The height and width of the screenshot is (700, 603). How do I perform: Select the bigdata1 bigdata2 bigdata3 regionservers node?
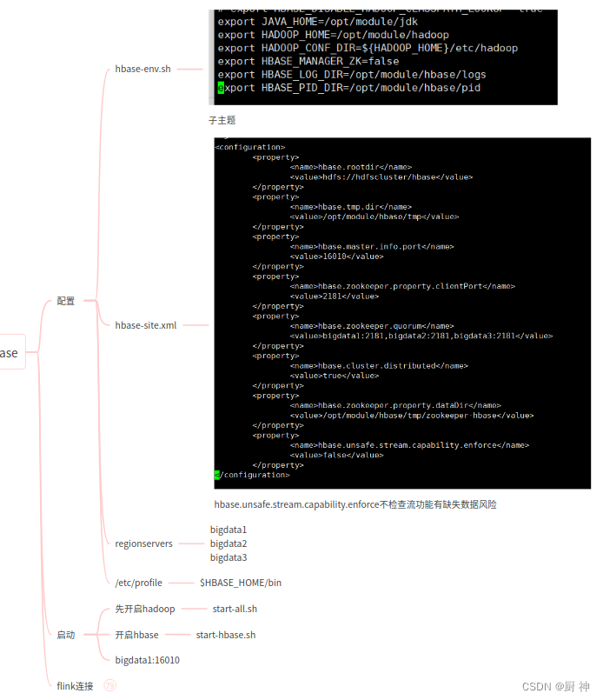(229, 543)
